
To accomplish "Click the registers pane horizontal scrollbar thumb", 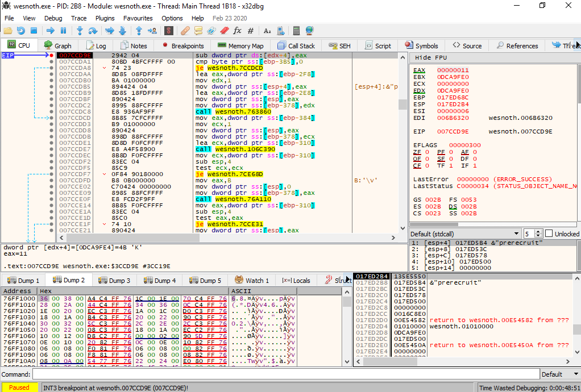I will 434,224.
